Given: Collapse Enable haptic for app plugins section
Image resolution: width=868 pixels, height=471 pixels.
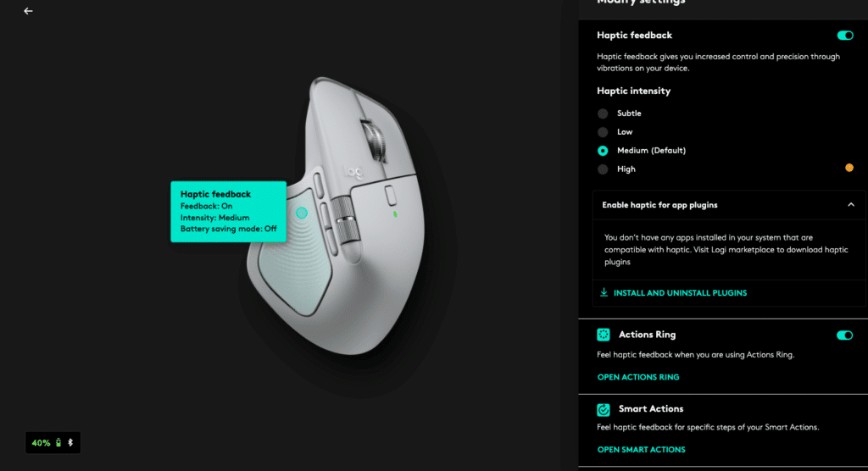Looking at the screenshot, I should [x=851, y=205].
